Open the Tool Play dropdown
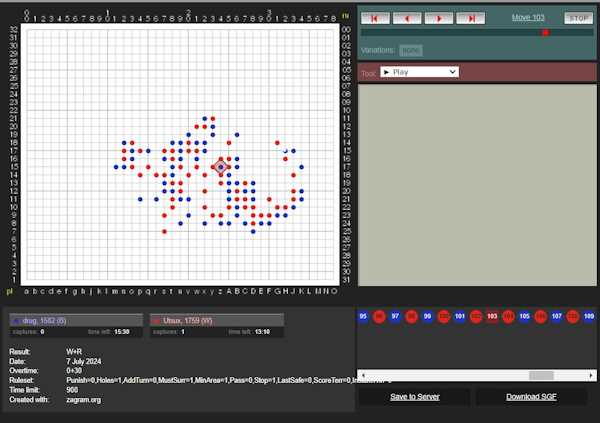 coord(420,72)
